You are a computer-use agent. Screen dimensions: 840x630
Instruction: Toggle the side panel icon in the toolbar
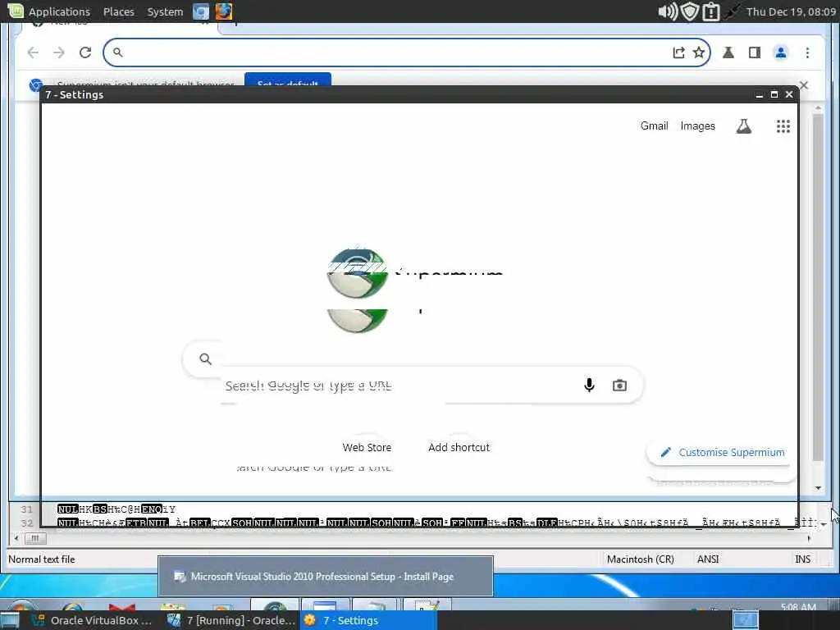point(755,52)
